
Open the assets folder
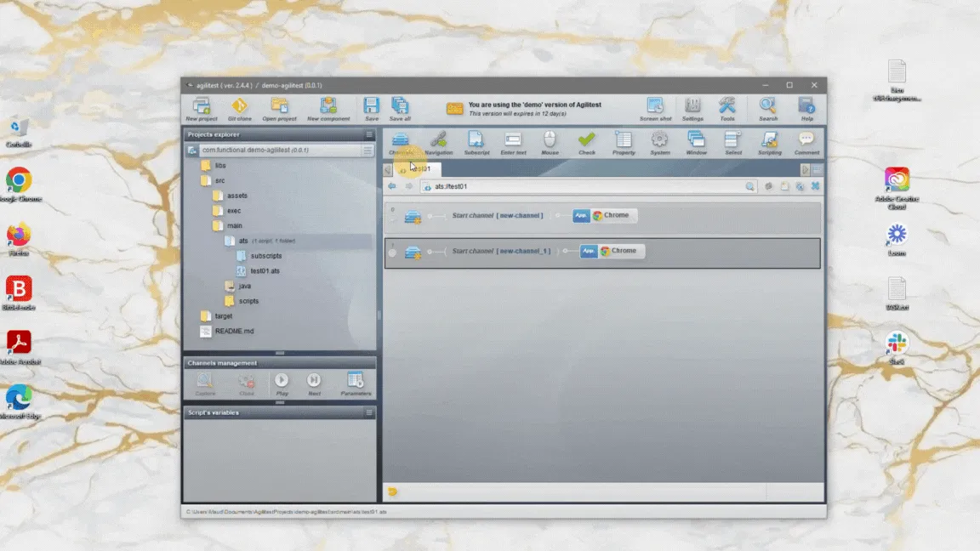point(230,196)
